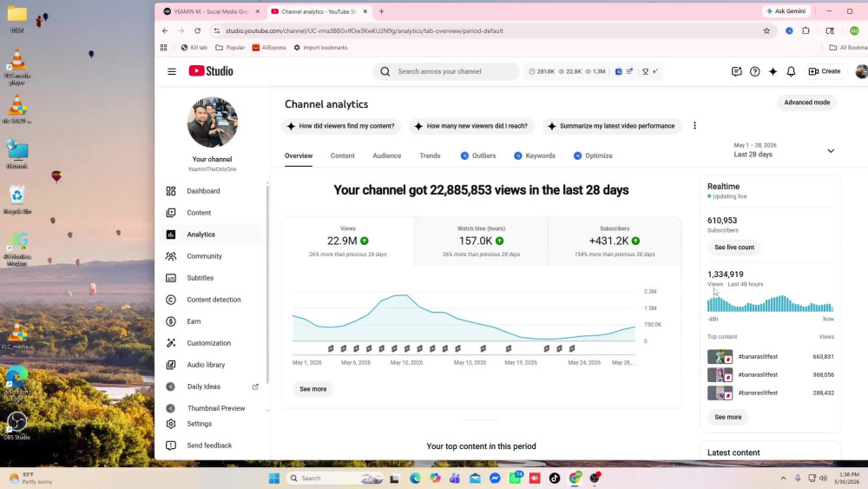868x489 pixels.
Task: Open the All Bookmarks folder
Action: coord(847,48)
